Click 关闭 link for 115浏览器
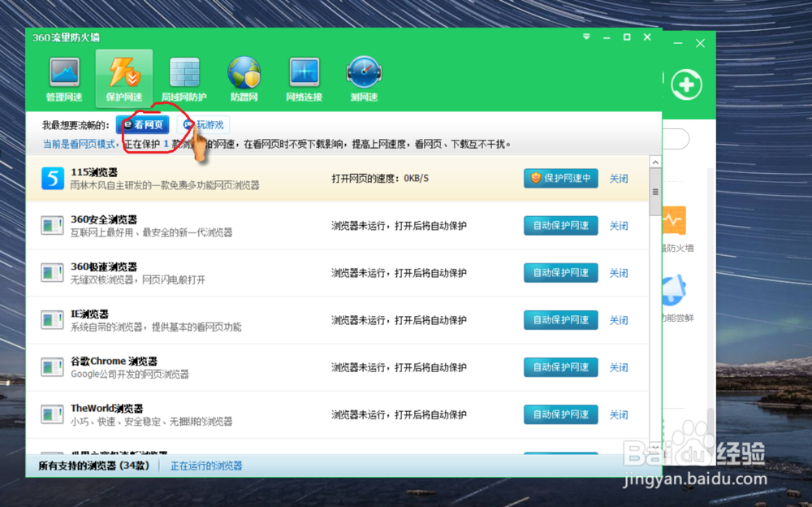This screenshot has height=507, width=812. (x=619, y=179)
